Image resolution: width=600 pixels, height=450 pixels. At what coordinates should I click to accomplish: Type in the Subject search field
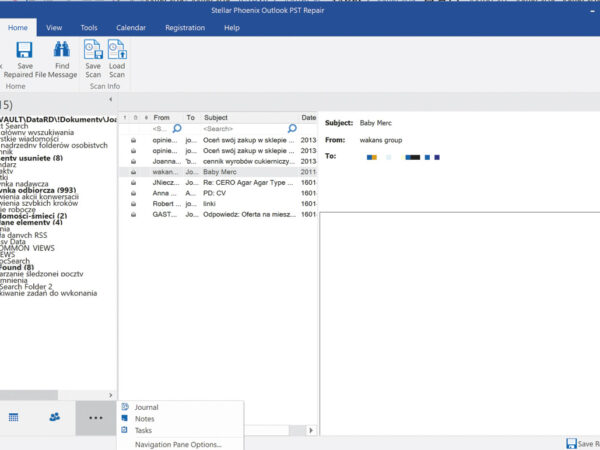click(x=242, y=129)
